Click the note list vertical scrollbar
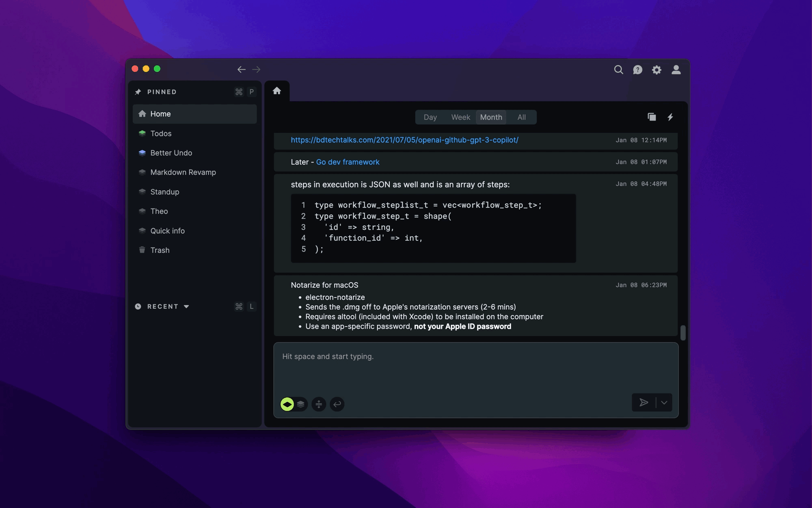812x508 pixels. click(683, 333)
